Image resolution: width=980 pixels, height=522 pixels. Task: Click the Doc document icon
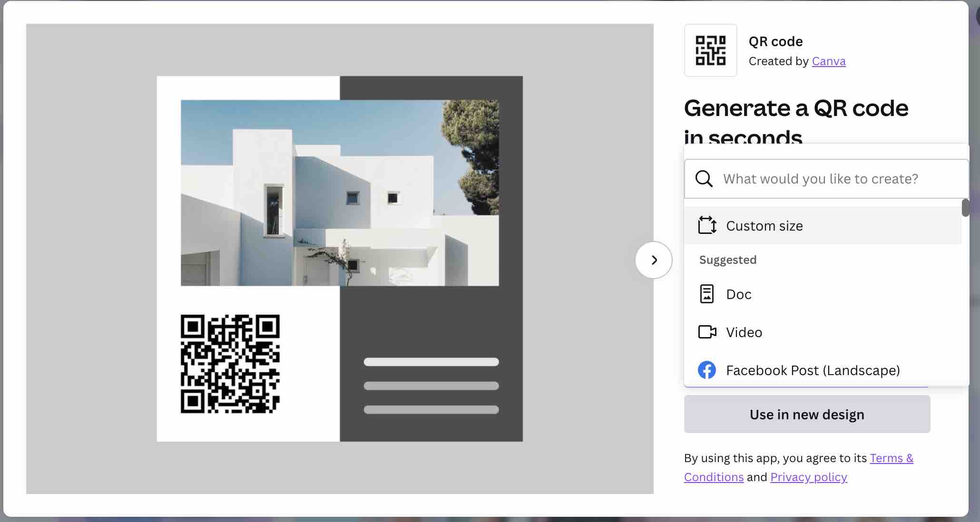pyautogui.click(x=707, y=294)
